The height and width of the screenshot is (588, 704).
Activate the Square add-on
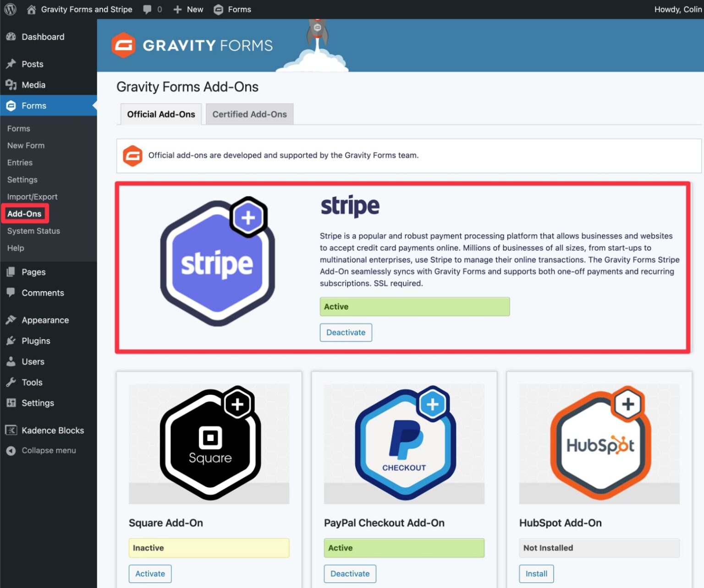coord(150,573)
